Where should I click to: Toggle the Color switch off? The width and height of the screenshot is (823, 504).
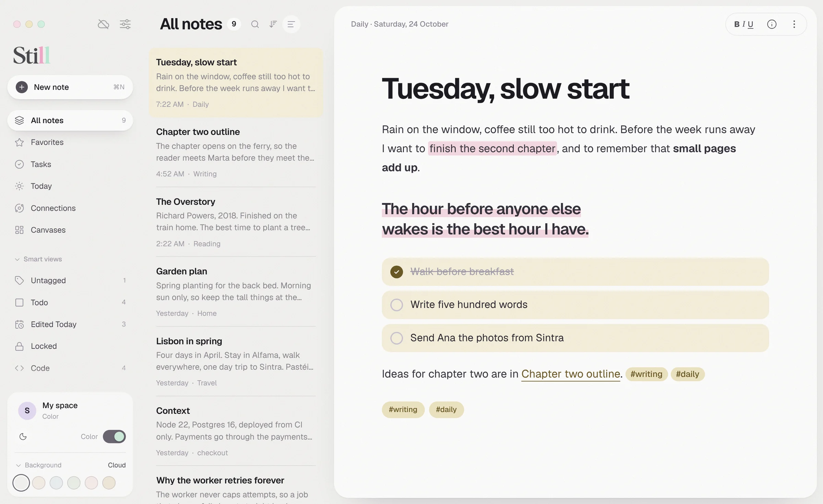[x=114, y=436]
